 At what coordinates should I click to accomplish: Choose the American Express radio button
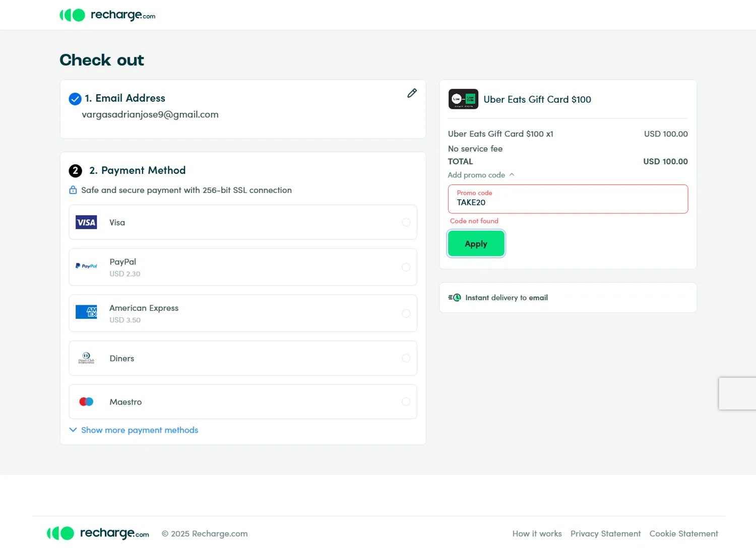tap(406, 313)
